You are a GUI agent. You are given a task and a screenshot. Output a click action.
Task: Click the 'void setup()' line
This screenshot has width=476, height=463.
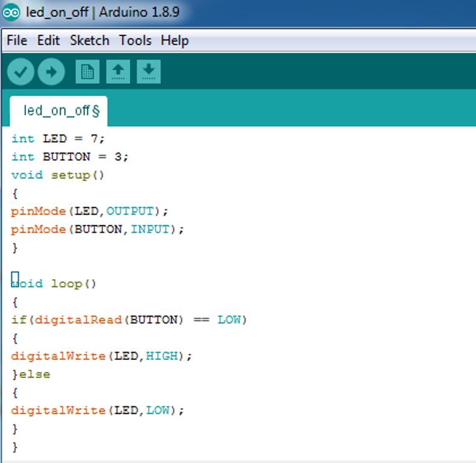tap(58, 175)
